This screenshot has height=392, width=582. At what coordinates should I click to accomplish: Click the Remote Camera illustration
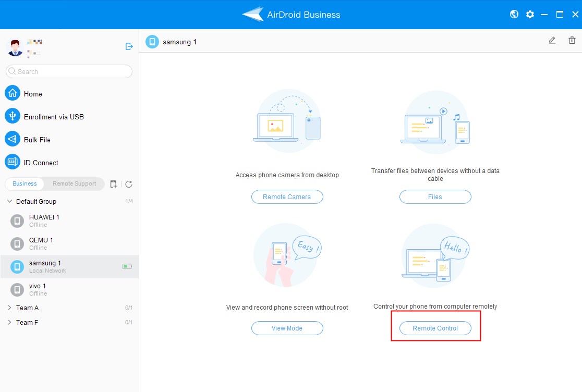click(287, 121)
